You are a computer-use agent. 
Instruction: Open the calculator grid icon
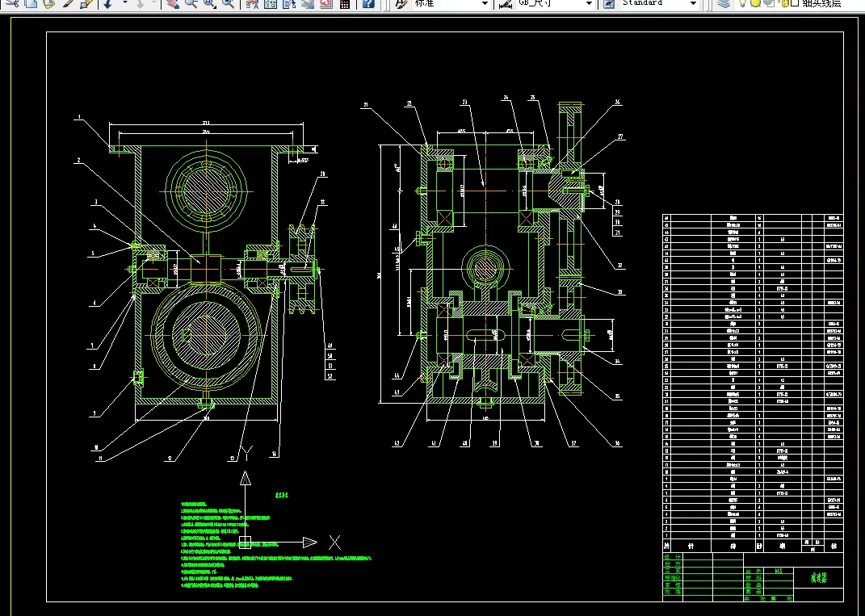click(344, 3)
